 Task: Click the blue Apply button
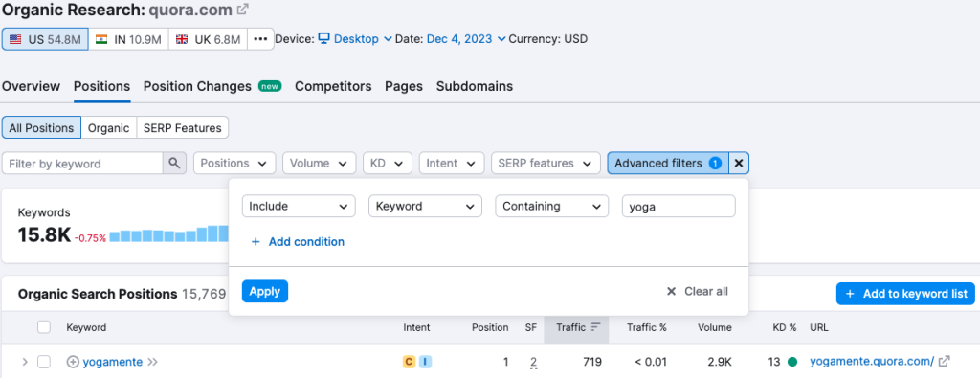click(265, 291)
